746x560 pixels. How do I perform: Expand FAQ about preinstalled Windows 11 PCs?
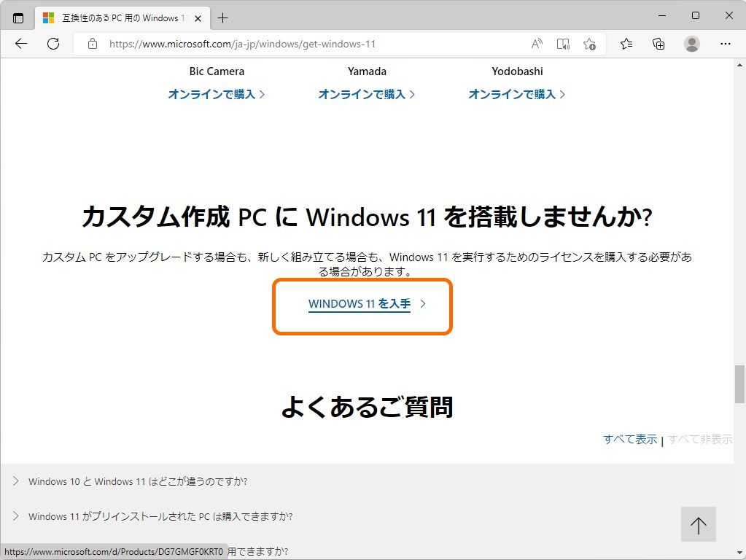coord(160,516)
